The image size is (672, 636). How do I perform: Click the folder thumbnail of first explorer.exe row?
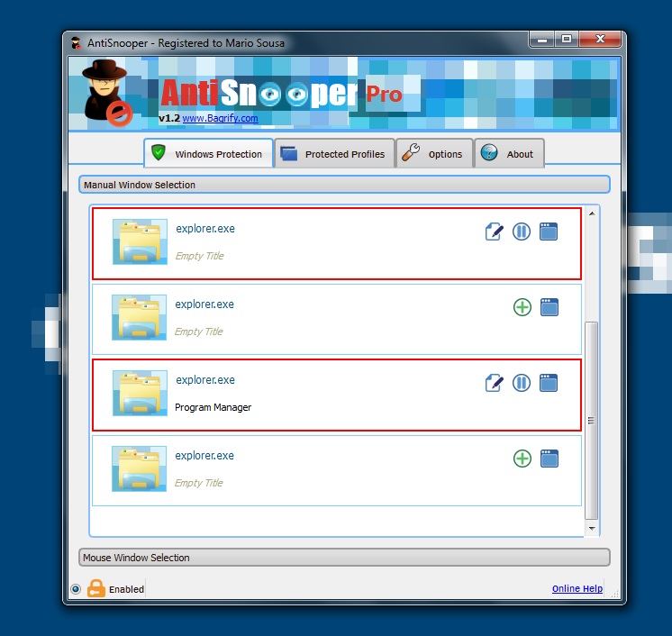pyautogui.click(x=140, y=241)
